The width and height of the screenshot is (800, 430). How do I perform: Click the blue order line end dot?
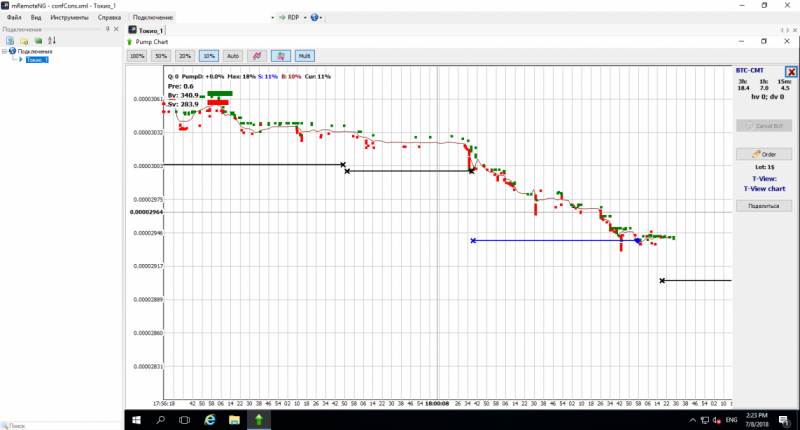point(637,241)
